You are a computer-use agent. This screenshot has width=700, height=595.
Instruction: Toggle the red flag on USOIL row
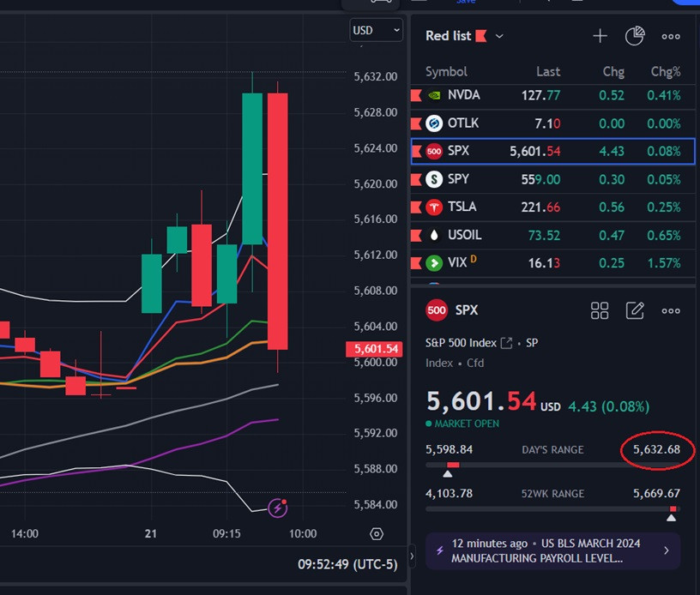pos(416,236)
